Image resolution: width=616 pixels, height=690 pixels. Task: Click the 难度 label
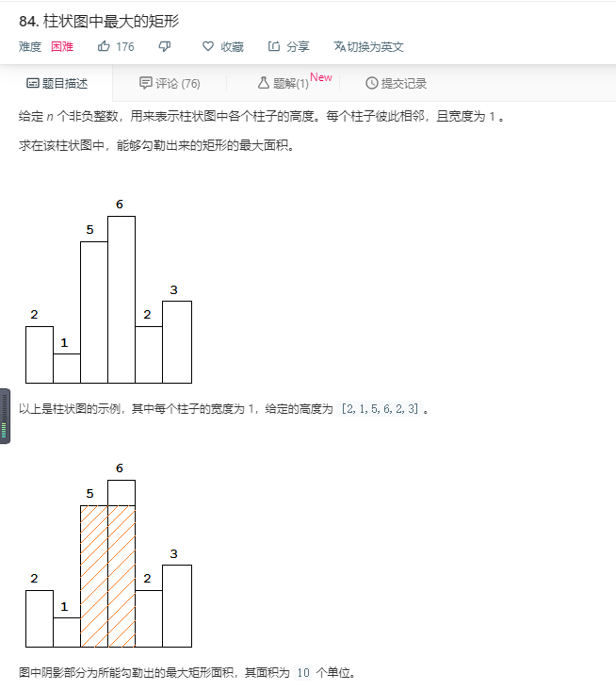tap(30, 46)
